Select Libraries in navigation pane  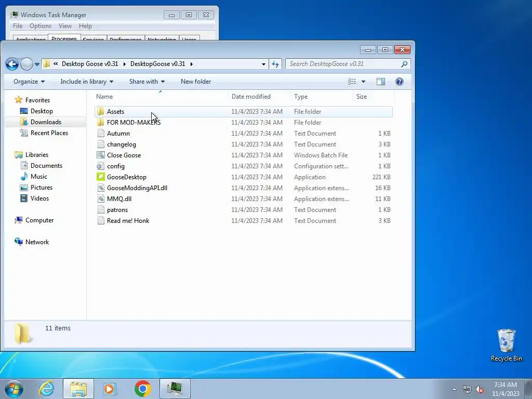coord(37,155)
